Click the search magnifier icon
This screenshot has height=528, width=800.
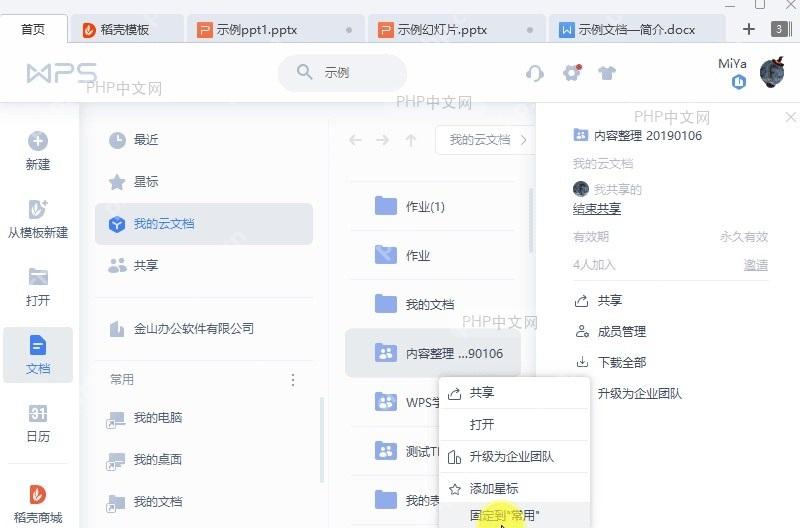tap(304, 72)
